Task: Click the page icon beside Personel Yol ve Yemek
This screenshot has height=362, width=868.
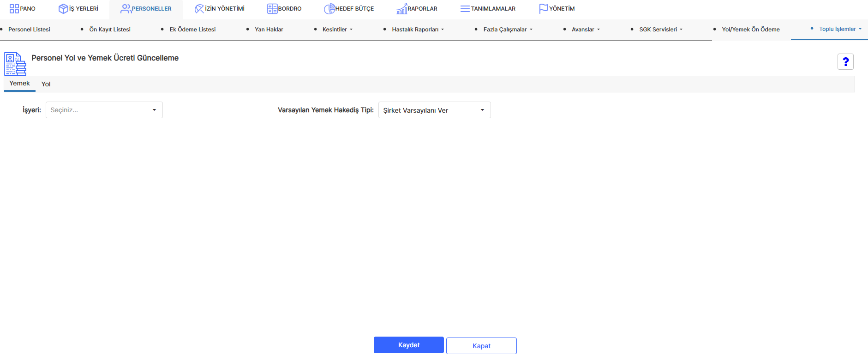Action: pos(15,64)
